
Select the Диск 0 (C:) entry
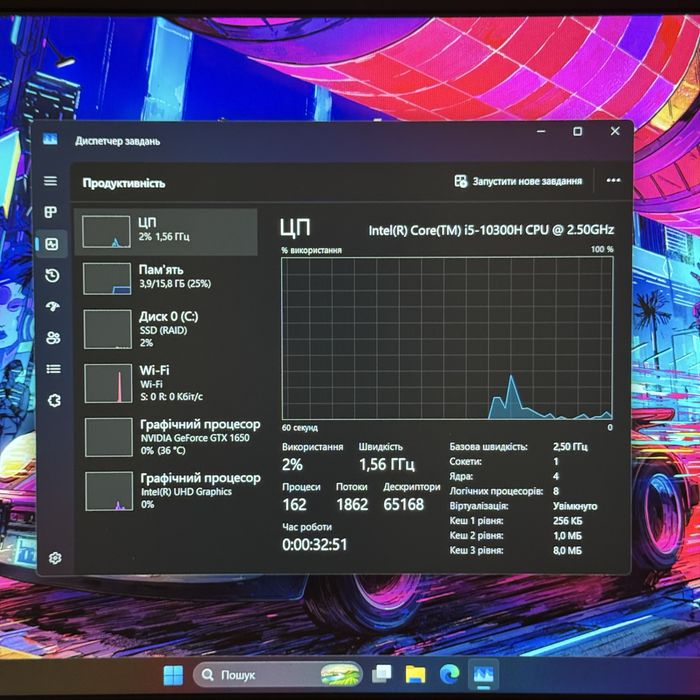pyautogui.click(x=167, y=329)
